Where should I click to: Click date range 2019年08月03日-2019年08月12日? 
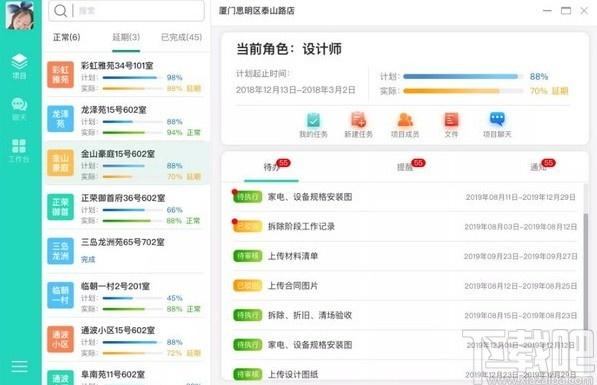coord(520,227)
